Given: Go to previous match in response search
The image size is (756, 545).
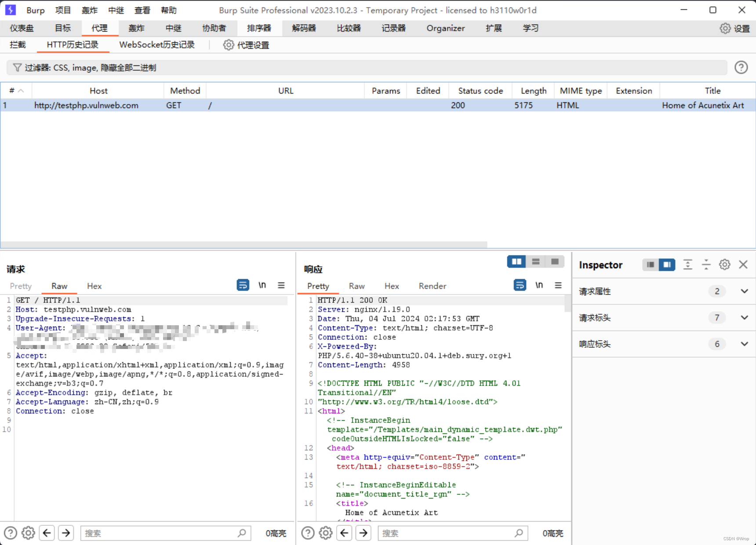Looking at the screenshot, I should [345, 533].
